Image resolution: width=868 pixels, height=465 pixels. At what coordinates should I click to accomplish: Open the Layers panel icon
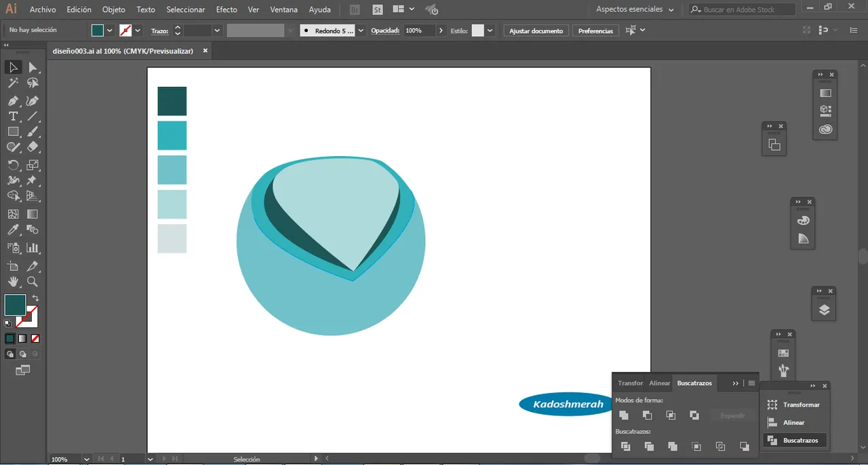[x=824, y=310]
